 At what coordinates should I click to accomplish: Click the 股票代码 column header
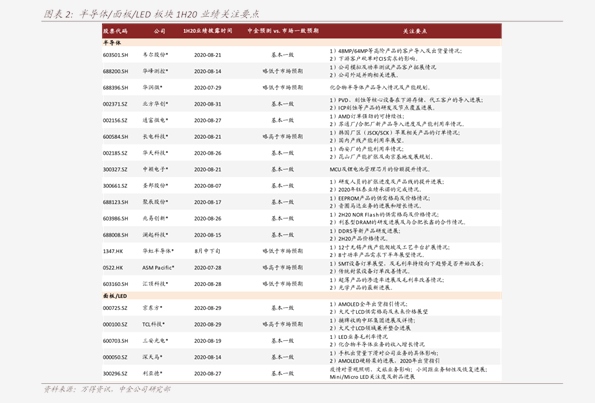click(115, 31)
